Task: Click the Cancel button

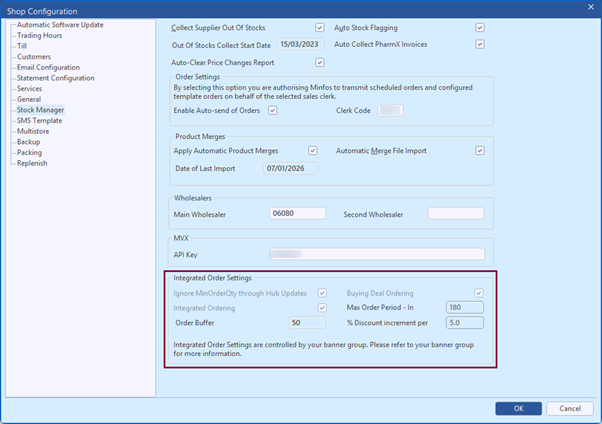Action: coord(569,408)
